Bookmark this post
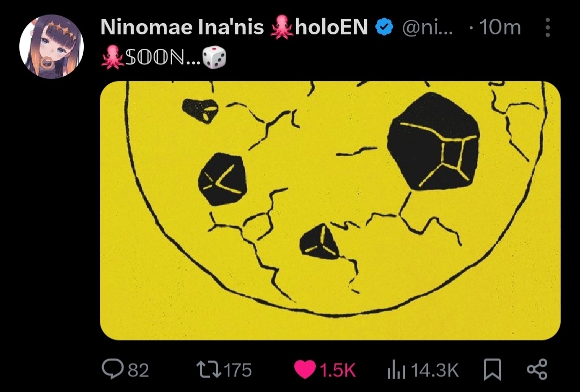 (492, 369)
